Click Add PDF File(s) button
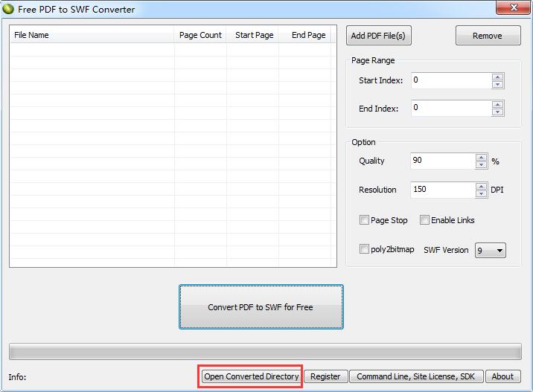 coord(379,36)
